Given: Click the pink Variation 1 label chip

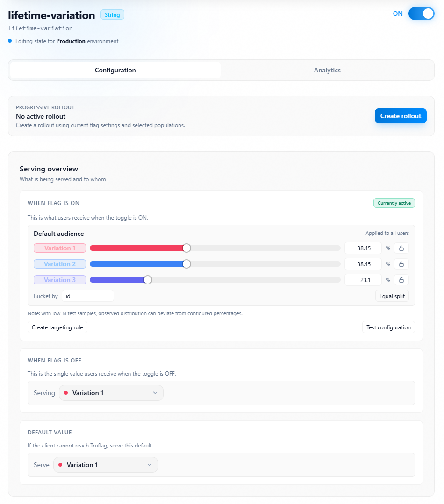Looking at the screenshot, I should (60, 248).
